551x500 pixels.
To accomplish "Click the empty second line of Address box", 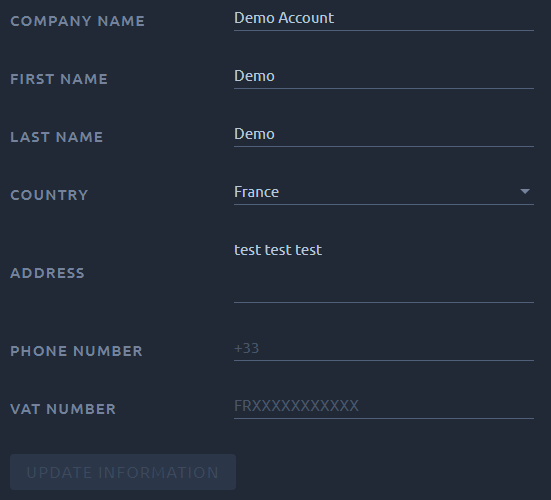I will [x=384, y=281].
